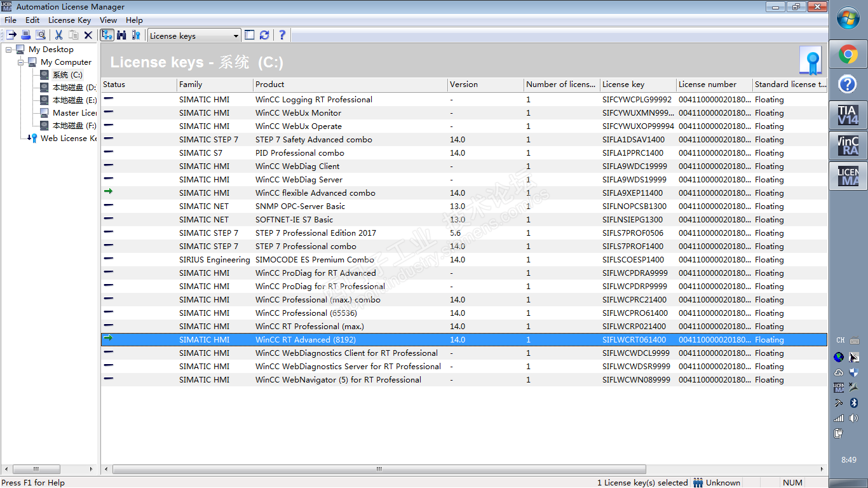The width and height of the screenshot is (868, 488).
Task: Click the My Computer icon in the tree
Action: point(33,62)
